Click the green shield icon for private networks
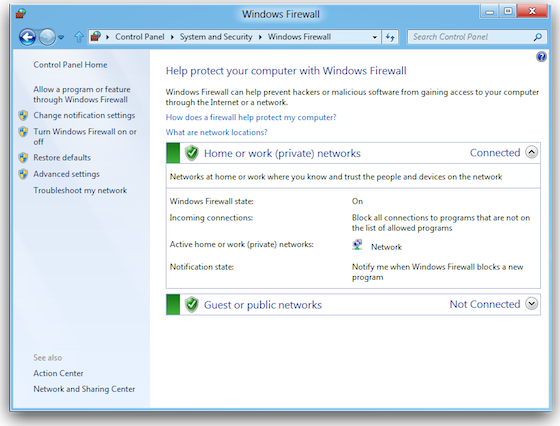This screenshot has height=426, width=560. tap(192, 153)
